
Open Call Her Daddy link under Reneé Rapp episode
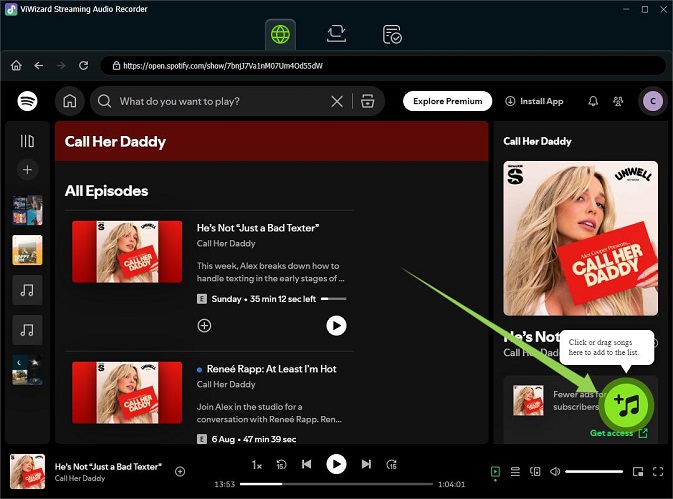point(226,384)
